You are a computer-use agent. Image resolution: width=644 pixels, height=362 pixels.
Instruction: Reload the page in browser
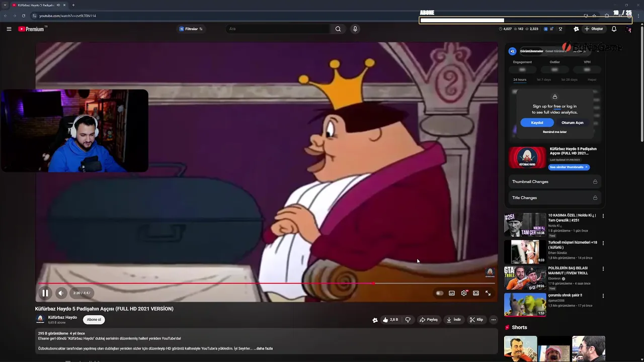[x=23, y=16]
